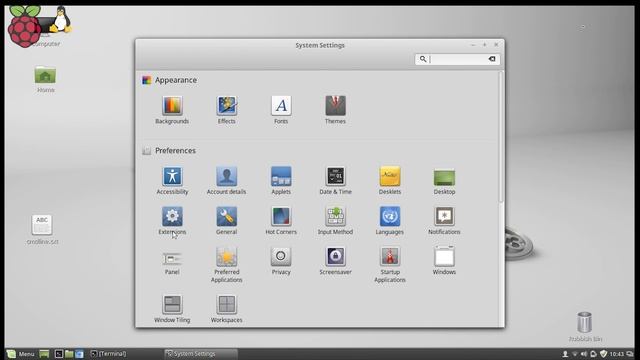
Task: Open the General preferences
Action: pos(227,220)
